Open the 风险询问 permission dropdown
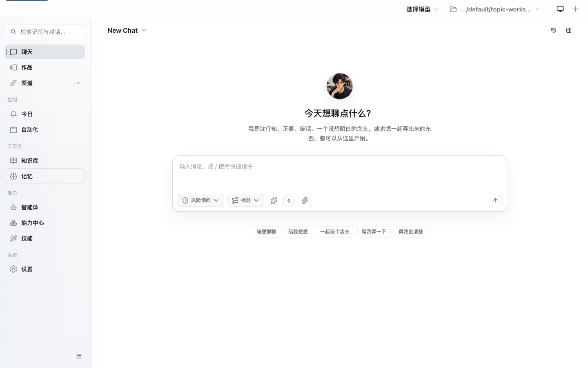588x368 pixels. [201, 200]
